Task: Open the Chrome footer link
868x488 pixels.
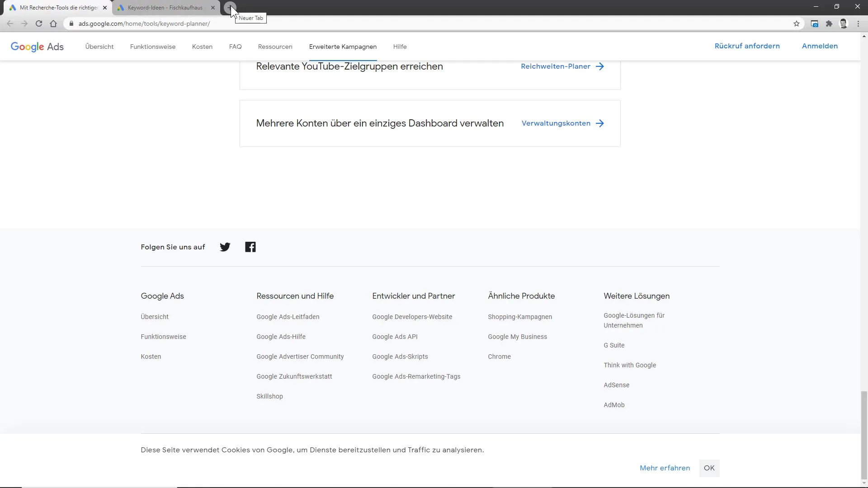Action: (x=499, y=357)
